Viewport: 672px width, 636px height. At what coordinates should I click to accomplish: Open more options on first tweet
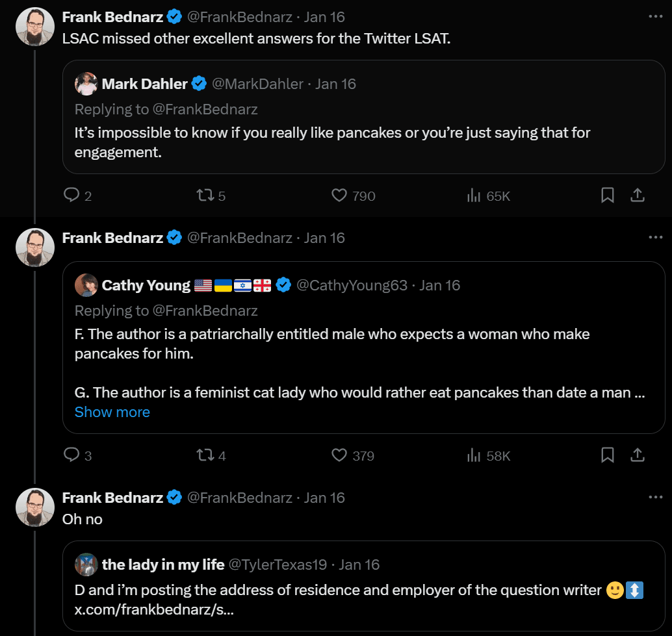[x=656, y=16]
